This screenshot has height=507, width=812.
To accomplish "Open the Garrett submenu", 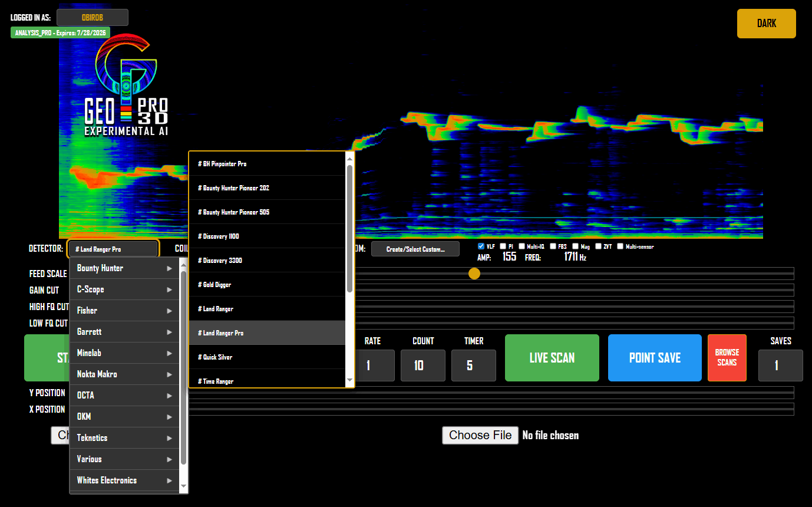I will (124, 332).
